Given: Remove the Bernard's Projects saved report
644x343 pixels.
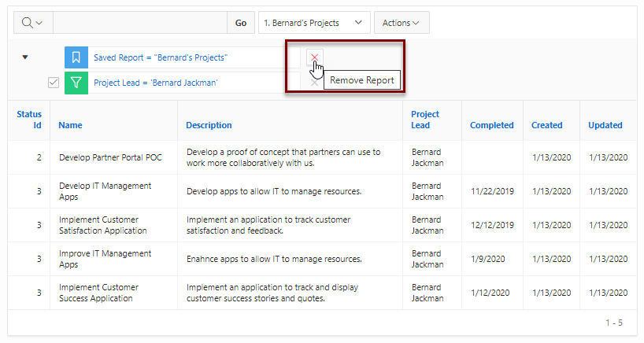Looking at the screenshot, I should 315,57.
